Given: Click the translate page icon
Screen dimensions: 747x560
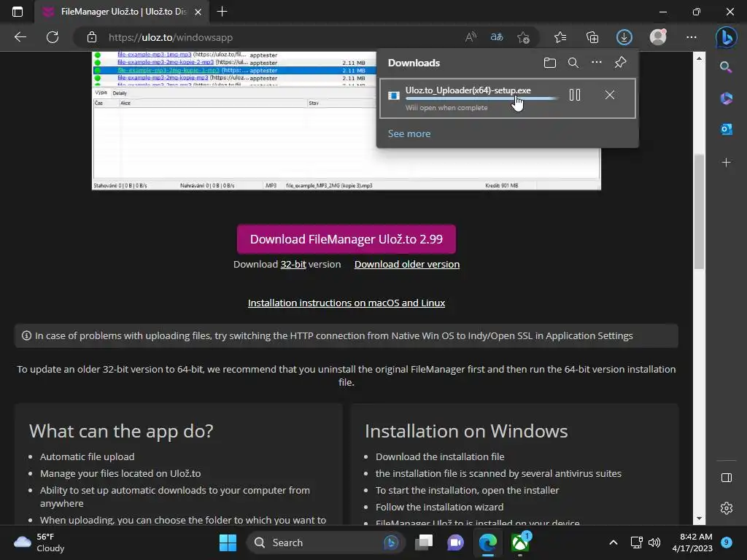Looking at the screenshot, I should [496, 37].
